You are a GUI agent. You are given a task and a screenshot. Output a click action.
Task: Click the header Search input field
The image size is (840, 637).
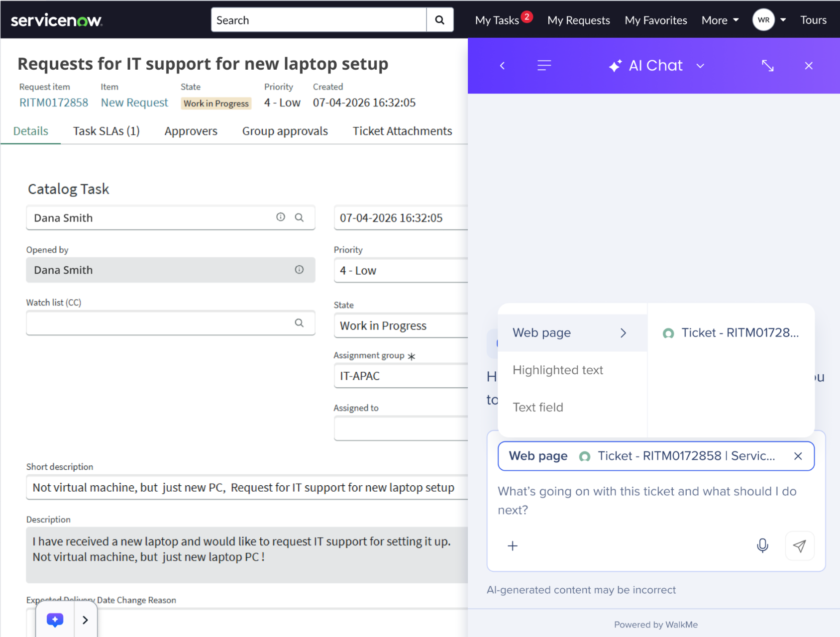318,20
